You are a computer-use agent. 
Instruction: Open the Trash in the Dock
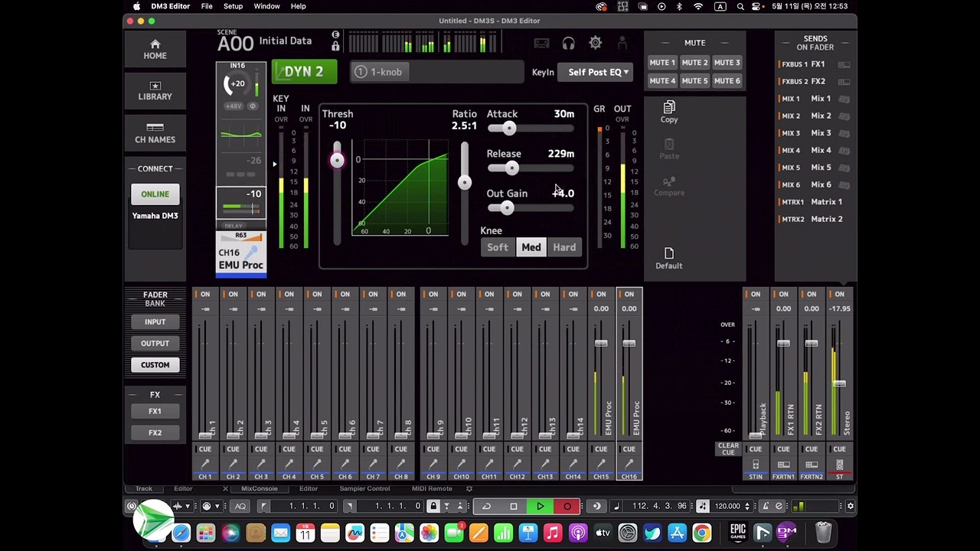(x=823, y=533)
